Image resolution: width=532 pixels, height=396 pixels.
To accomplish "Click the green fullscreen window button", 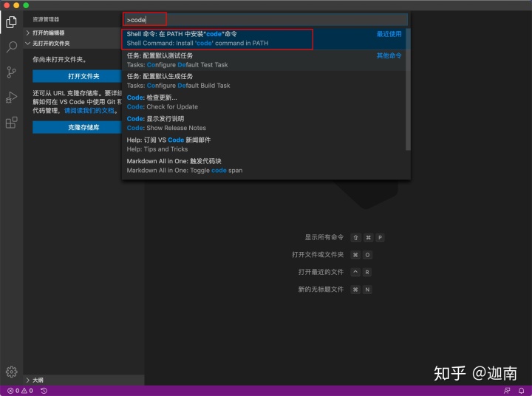I will coord(26,5).
